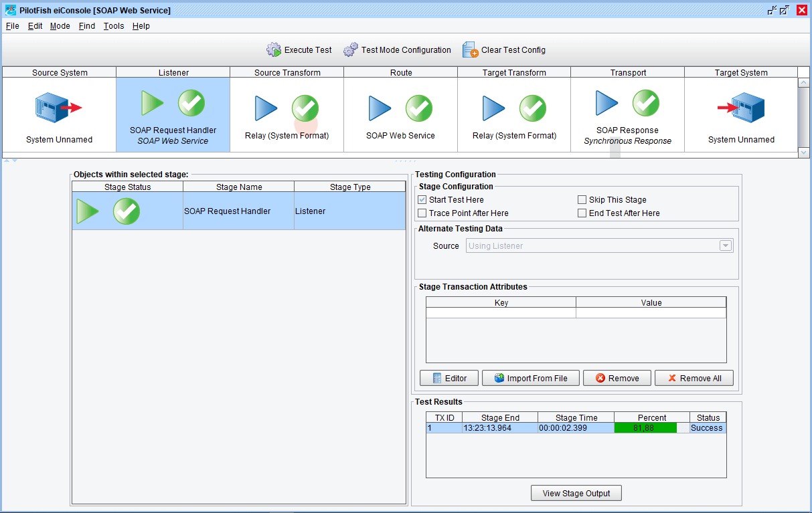Toggle the Start Test Here checkbox

tap(422, 200)
